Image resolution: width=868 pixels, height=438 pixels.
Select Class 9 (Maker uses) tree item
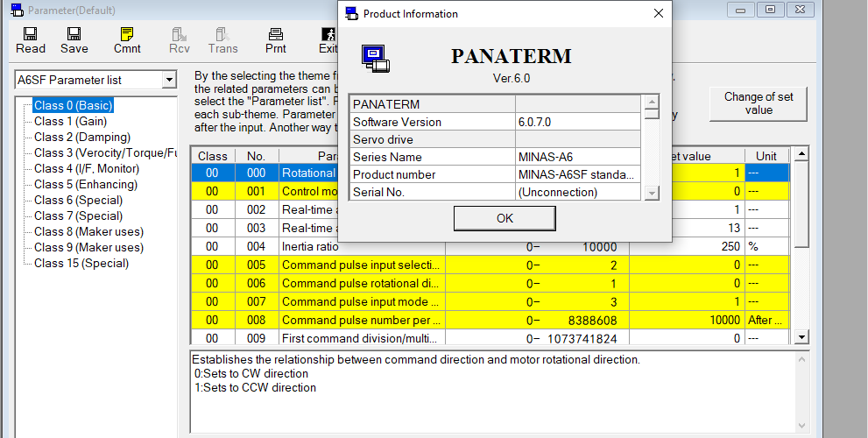[x=88, y=247]
